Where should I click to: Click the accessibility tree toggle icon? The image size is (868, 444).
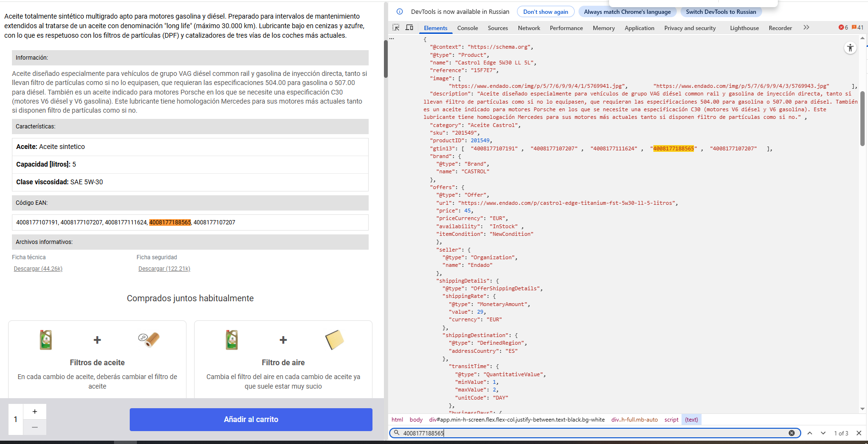pyautogui.click(x=850, y=48)
